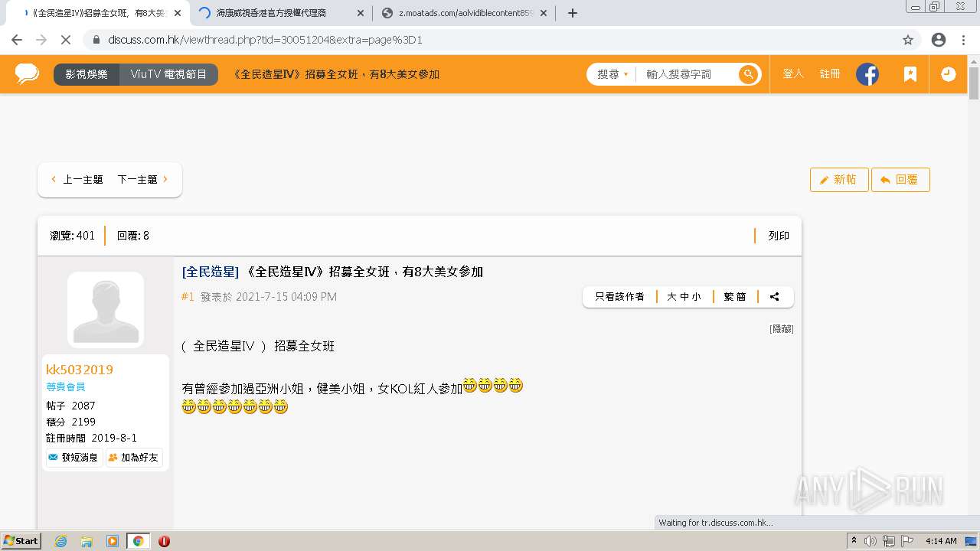Click the 瀏覽: 401 view count
980x551 pixels.
(73, 236)
